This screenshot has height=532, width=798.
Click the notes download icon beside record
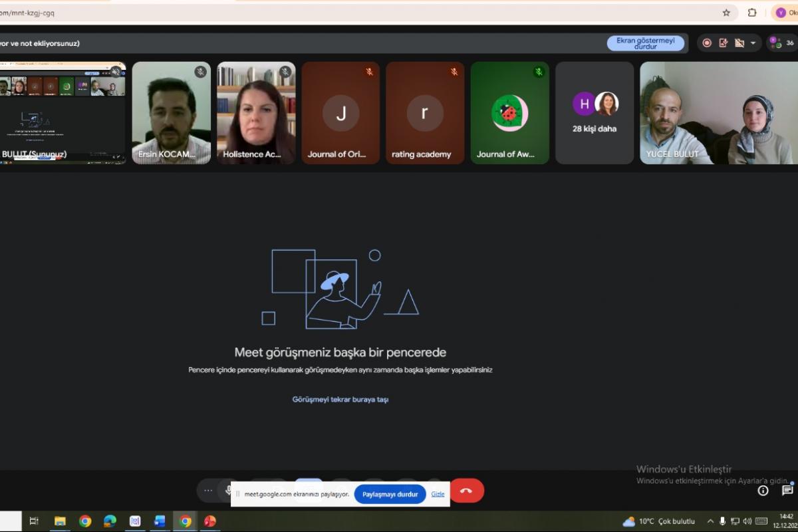click(x=724, y=43)
